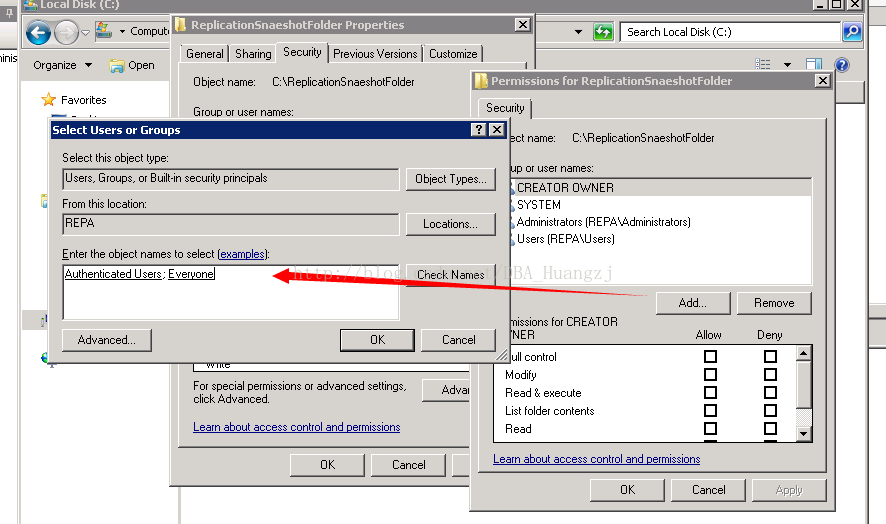The width and height of the screenshot is (886, 524).
Task: Click the Security tab in Permissions dialog
Action: pyautogui.click(x=505, y=108)
